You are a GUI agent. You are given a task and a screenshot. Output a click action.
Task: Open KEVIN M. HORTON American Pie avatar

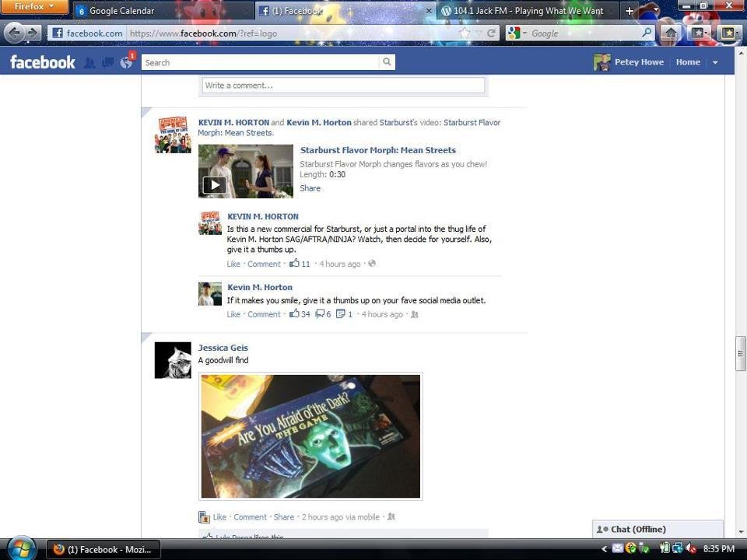173,135
